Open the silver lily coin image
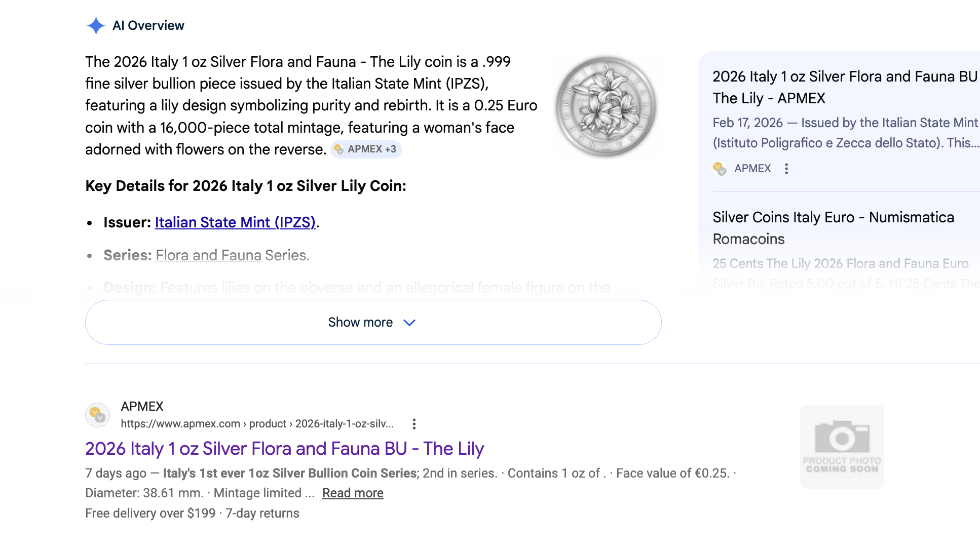Screen dimensions: 980x552 tap(606, 106)
